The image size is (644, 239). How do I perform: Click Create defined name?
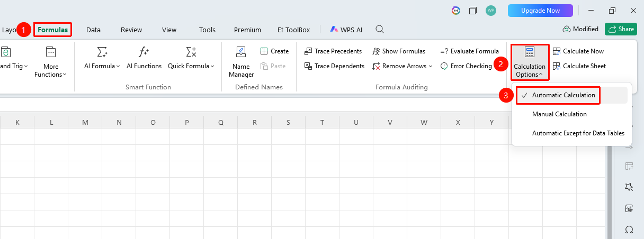tap(274, 51)
